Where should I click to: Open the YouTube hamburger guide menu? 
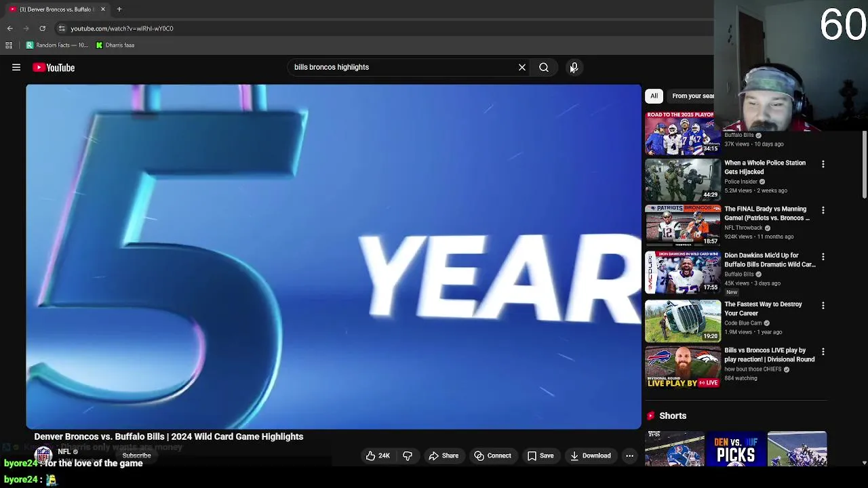point(16,68)
